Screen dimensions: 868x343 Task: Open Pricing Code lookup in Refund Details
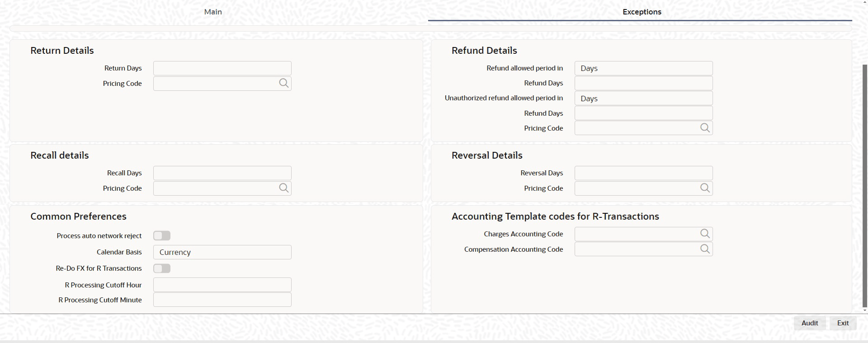click(705, 128)
